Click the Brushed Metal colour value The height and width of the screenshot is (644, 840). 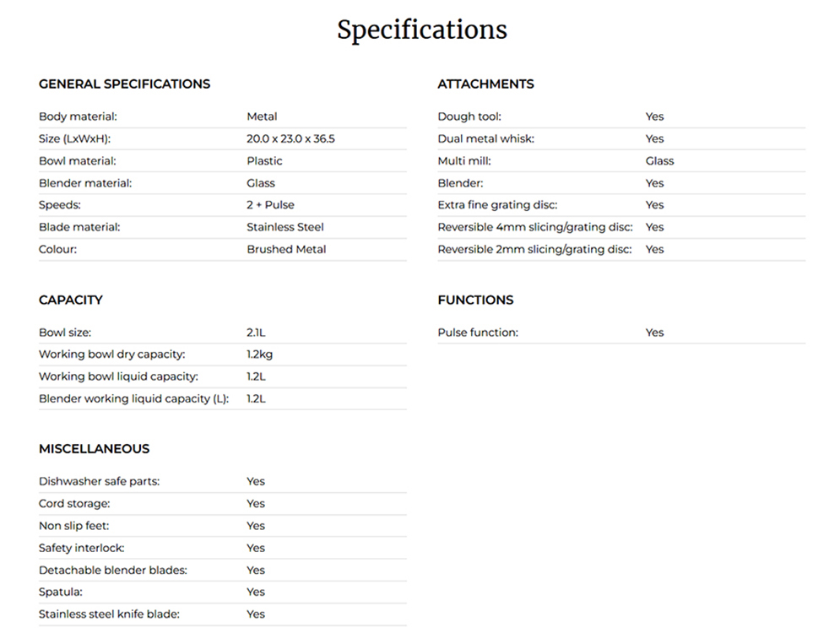[x=286, y=249]
